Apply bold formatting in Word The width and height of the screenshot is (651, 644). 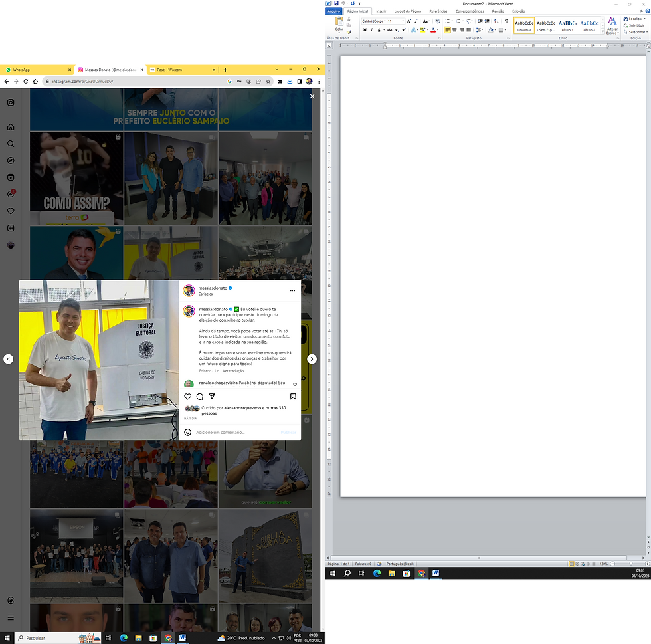365,30
